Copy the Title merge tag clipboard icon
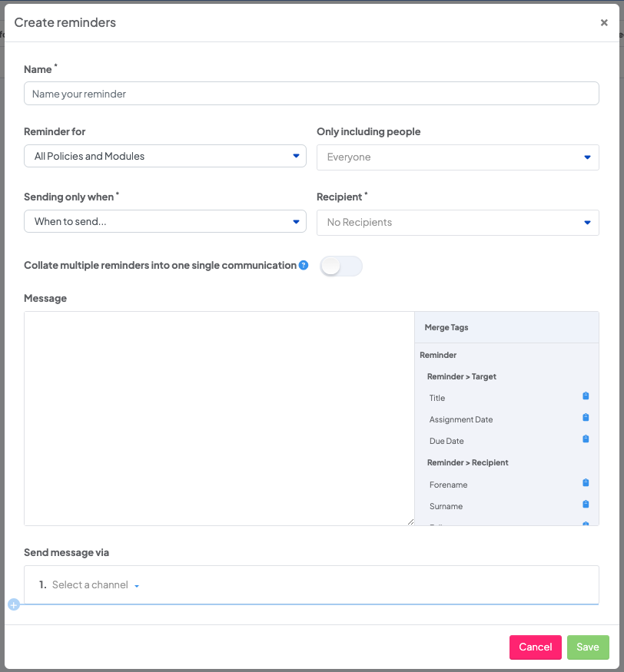Image resolution: width=624 pixels, height=672 pixels. 586,396
